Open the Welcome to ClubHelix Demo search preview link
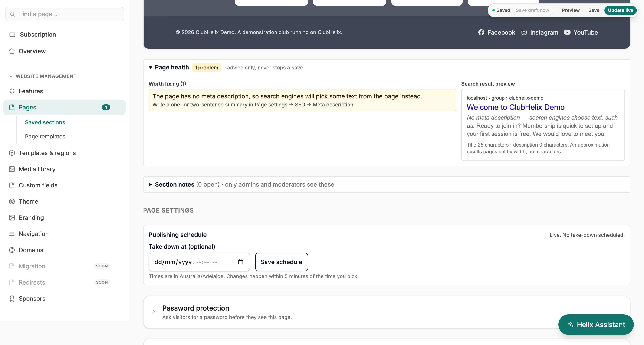Image resolution: width=644 pixels, height=345 pixels. [x=516, y=107]
